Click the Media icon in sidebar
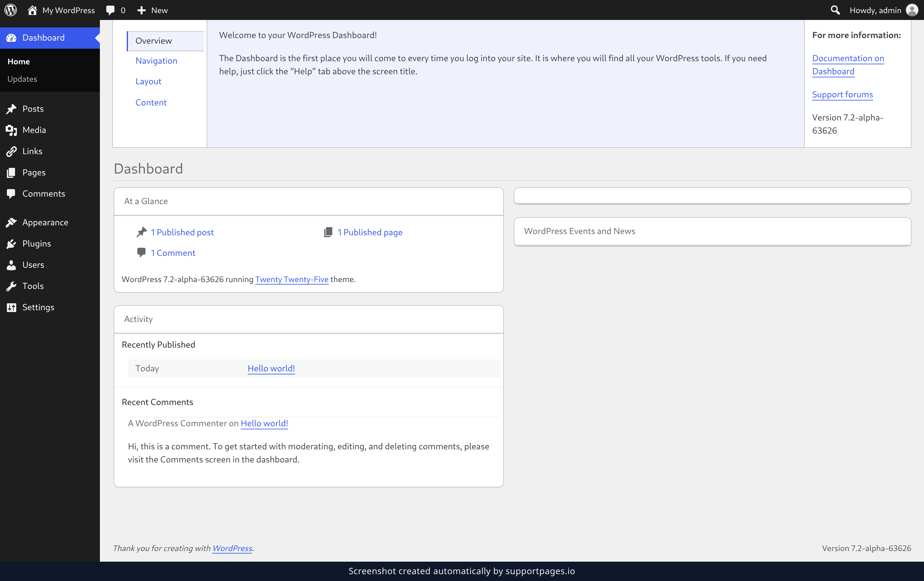 click(12, 130)
